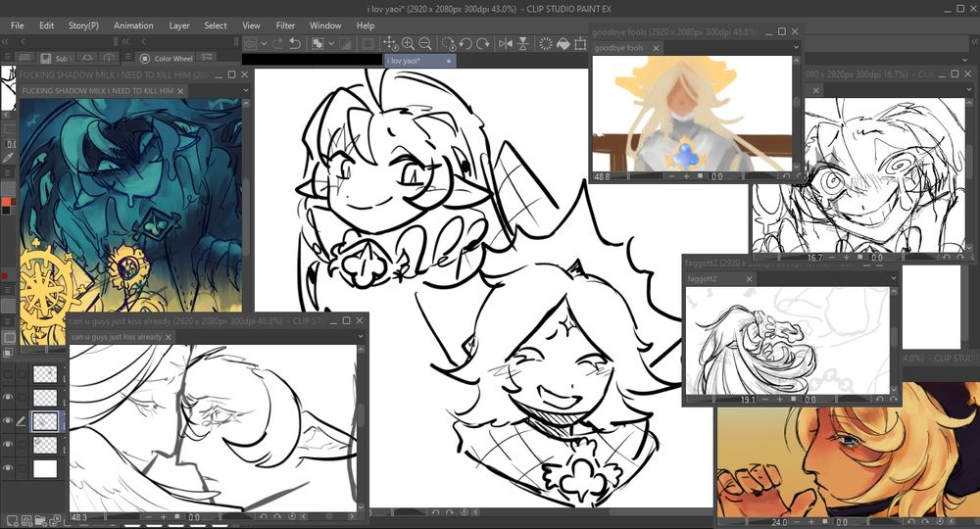Image resolution: width=980 pixels, height=529 pixels.
Task: Open the File menu
Action: click(x=17, y=25)
